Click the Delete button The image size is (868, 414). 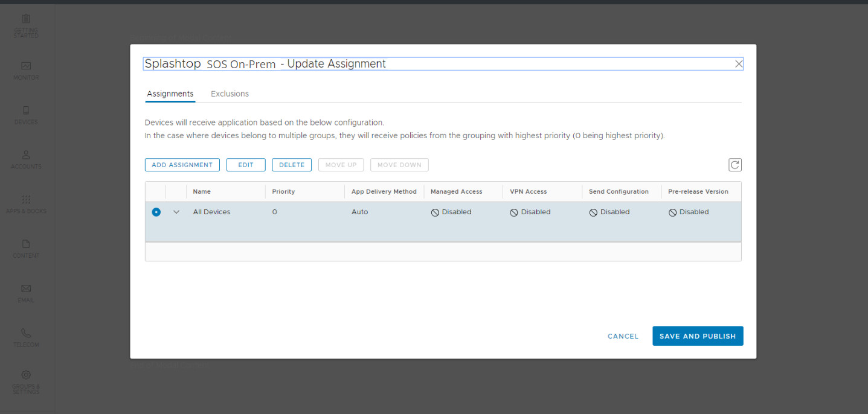click(x=292, y=165)
